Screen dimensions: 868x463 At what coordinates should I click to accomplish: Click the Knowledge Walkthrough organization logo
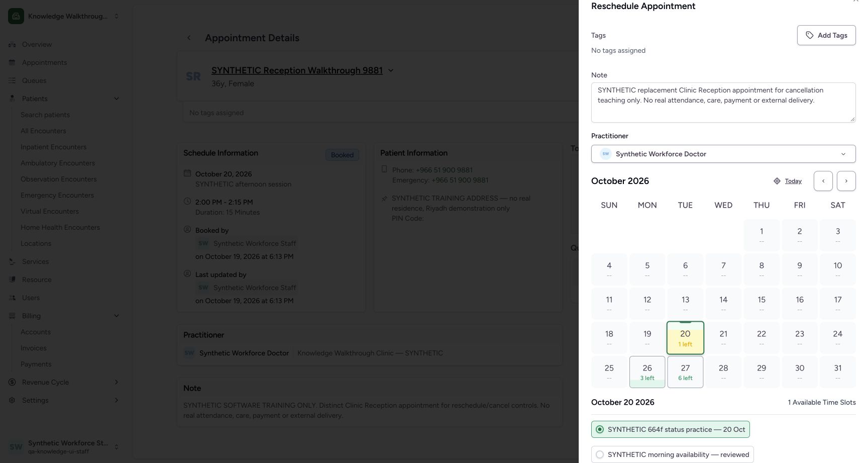(x=16, y=16)
